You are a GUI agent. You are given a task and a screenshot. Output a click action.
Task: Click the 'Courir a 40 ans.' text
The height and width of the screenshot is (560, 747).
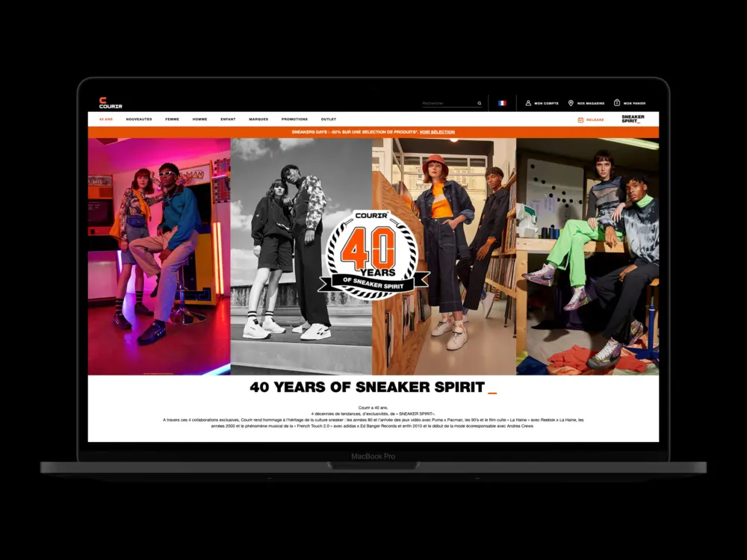[373, 408]
